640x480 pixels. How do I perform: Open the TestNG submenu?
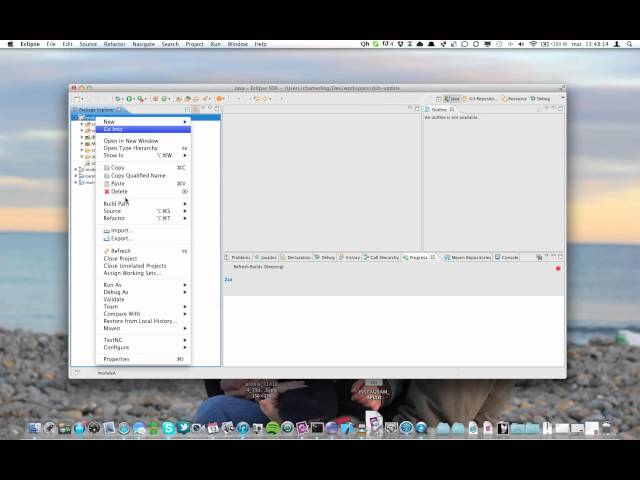pyautogui.click(x=143, y=340)
